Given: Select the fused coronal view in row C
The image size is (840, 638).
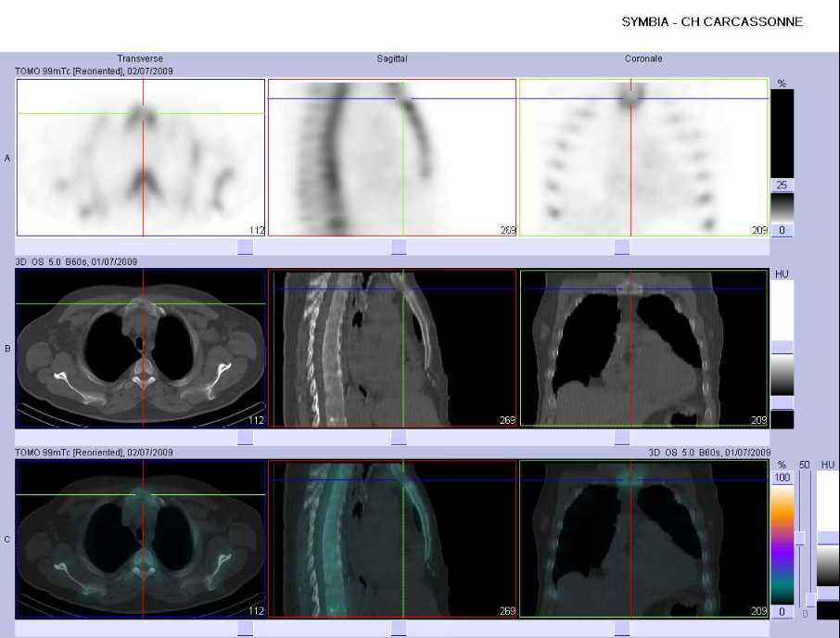Looking at the screenshot, I should click(643, 539).
